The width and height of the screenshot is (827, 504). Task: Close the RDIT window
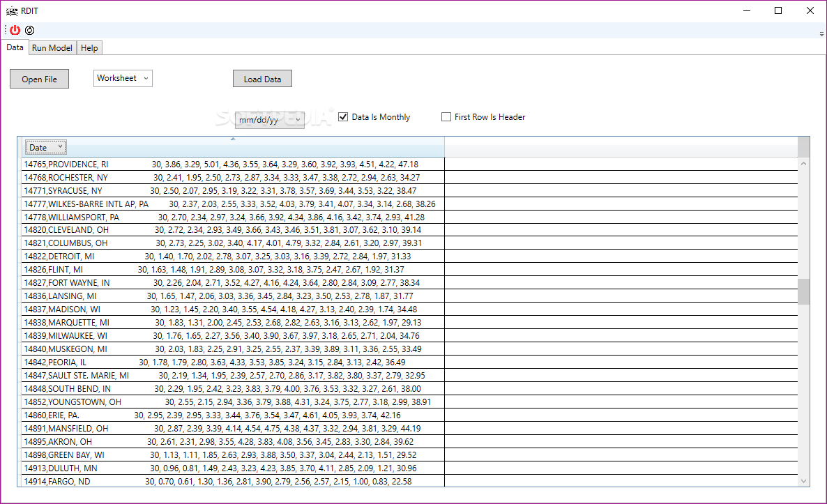810,10
